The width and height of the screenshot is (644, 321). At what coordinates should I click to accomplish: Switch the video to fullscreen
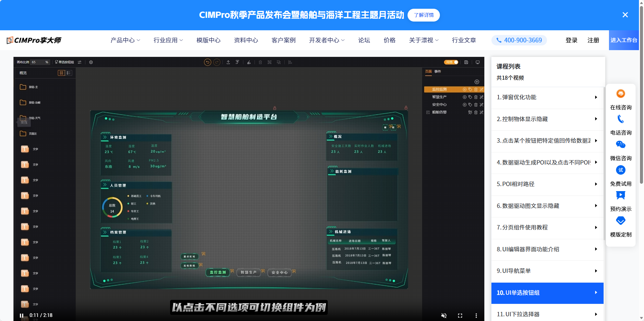[x=460, y=316]
